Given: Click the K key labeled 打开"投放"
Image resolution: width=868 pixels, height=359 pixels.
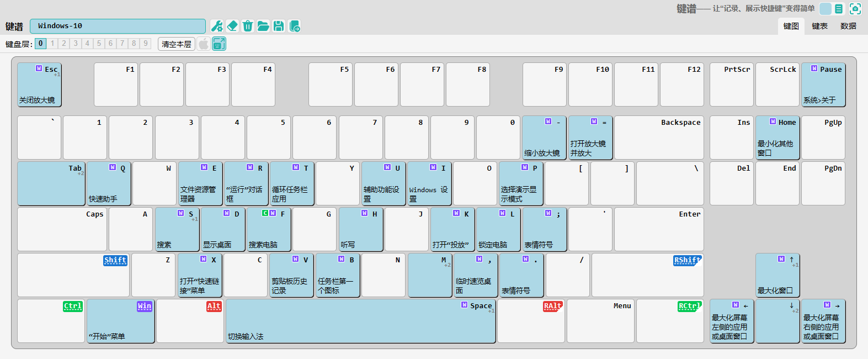Looking at the screenshot, I should (x=452, y=229).
